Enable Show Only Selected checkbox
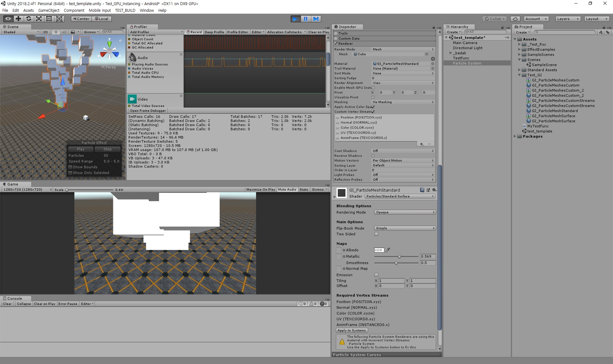The width and height of the screenshot is (613, 364). tap(70, 173)
